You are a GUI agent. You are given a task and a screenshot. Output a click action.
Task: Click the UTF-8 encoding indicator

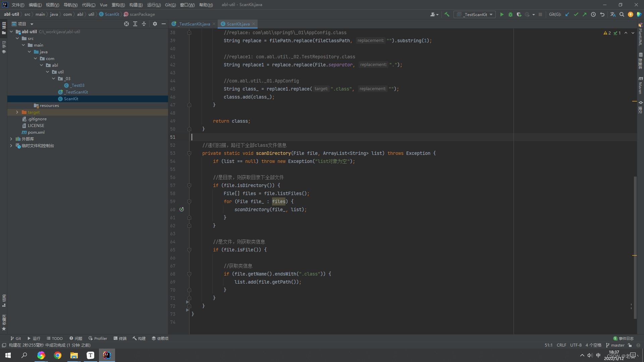(x=576, y=345)
